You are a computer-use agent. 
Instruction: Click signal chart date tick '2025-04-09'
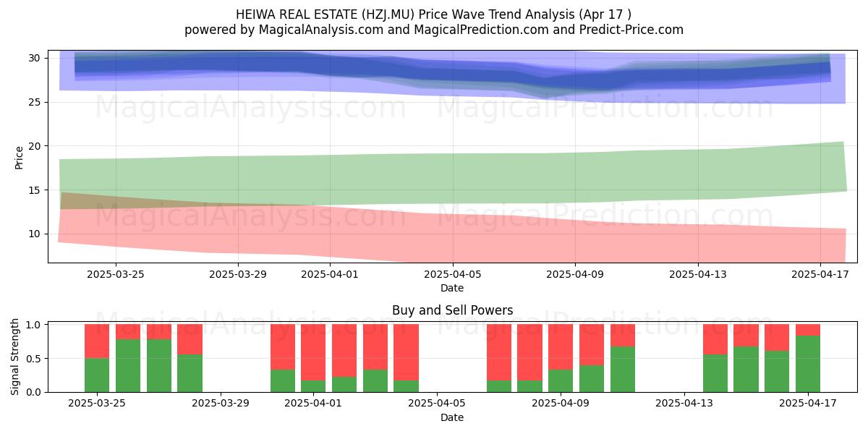point(561,404)
